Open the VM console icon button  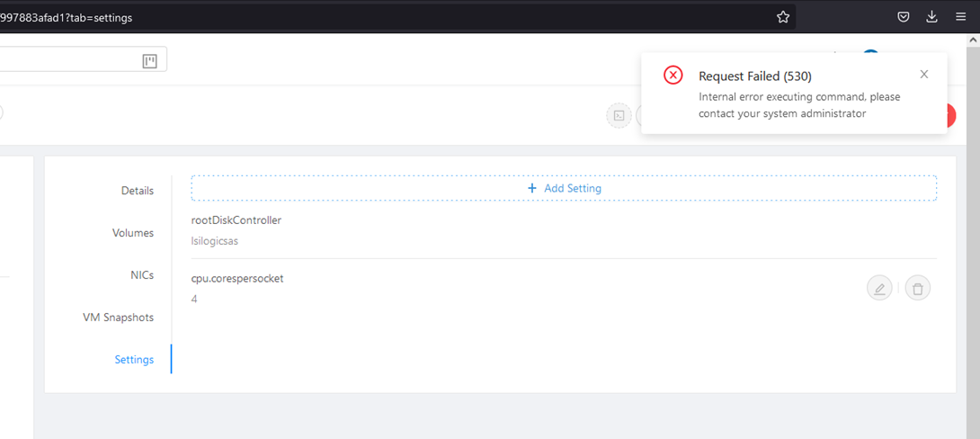[619, 116]
